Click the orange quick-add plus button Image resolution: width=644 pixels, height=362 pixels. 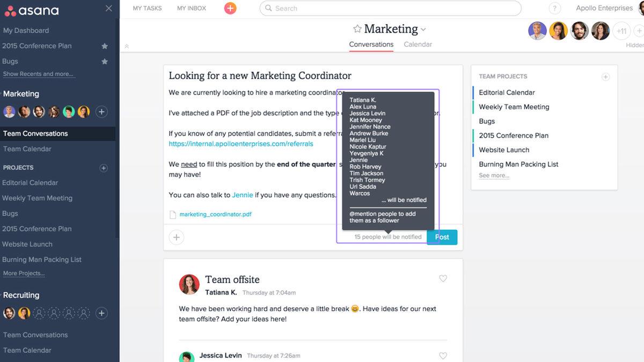(x=230, y=8)
